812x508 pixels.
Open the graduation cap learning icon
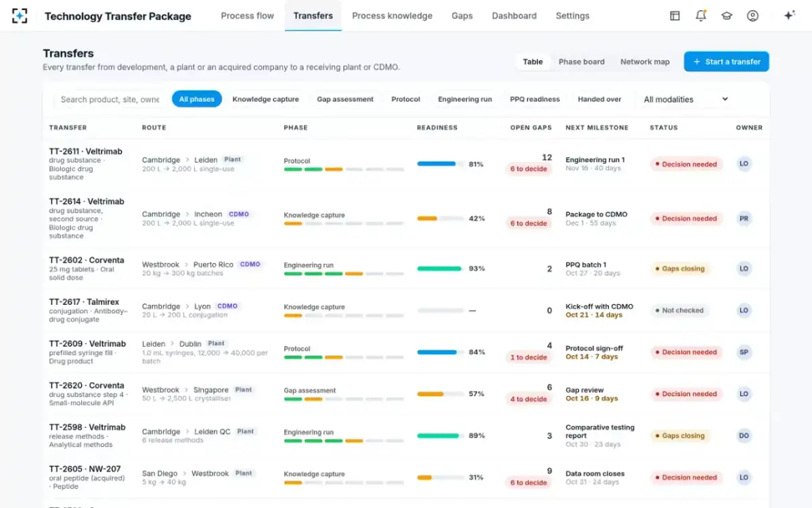pos(727,16)
